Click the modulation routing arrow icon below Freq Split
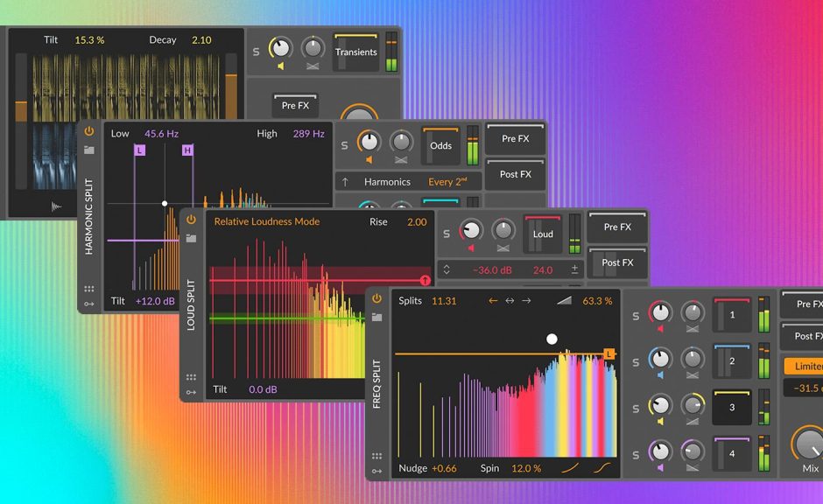This screenshot has height=504, width=823. (x=377, y=471)
